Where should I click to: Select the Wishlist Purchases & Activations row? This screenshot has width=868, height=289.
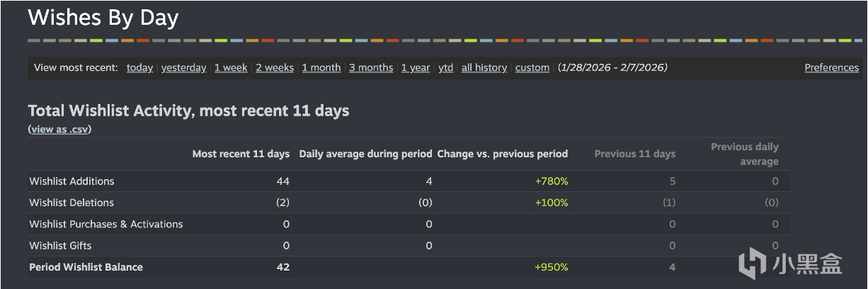[x=106, y=225]
